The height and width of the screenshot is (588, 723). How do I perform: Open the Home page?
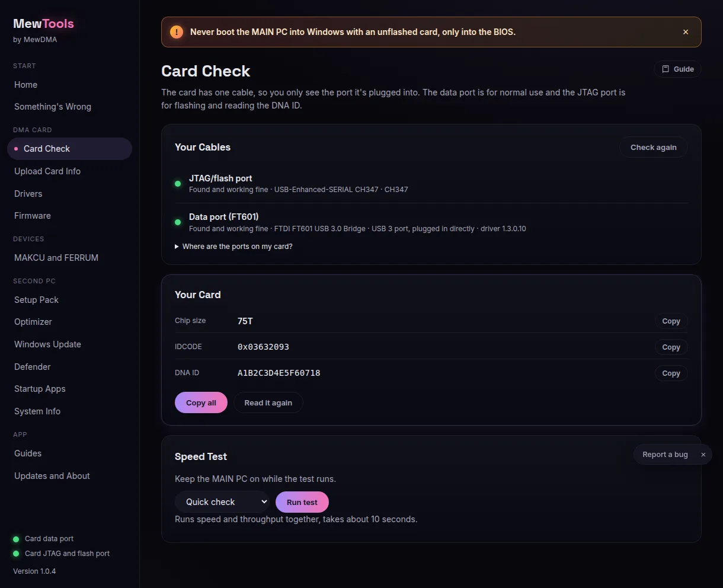pyautogui.click(x=69, y=85)
